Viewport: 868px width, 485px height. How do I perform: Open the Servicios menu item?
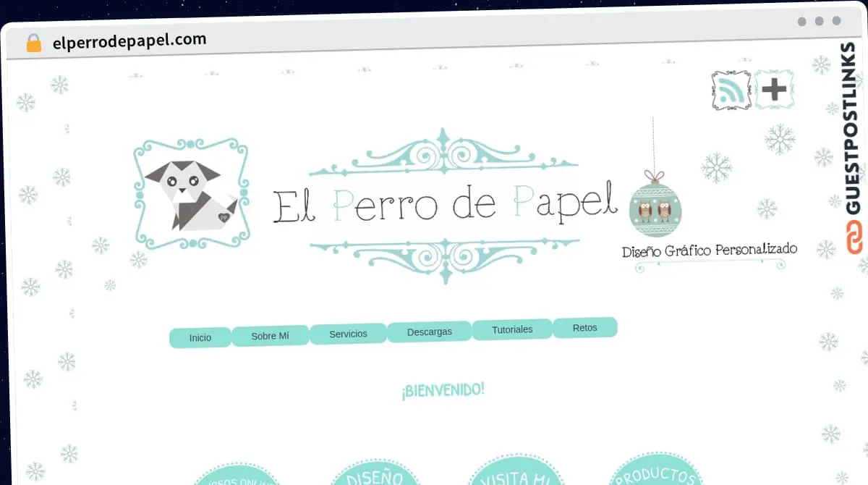pyautogui.click(x=348, y=334)
